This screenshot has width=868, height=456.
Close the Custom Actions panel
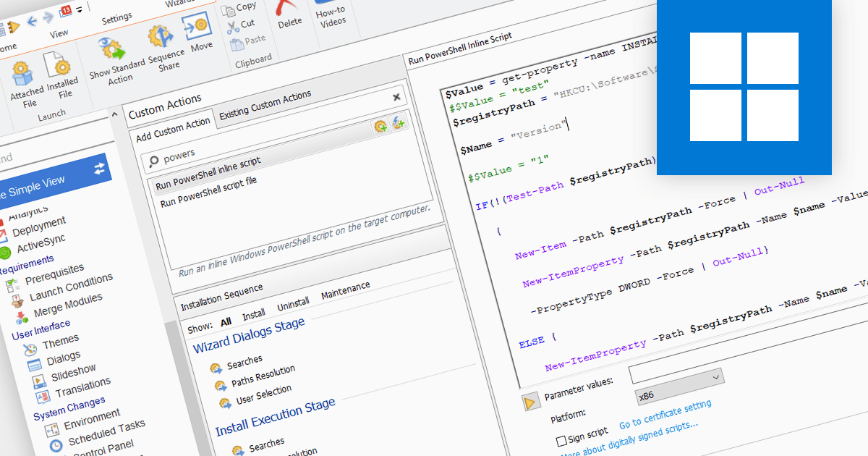tap(396, 96)
